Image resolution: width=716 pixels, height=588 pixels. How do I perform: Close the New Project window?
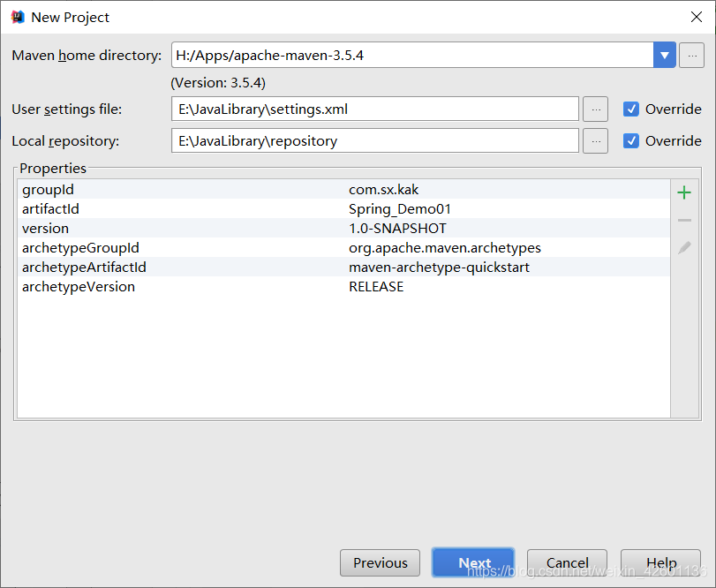click(696, 17)
